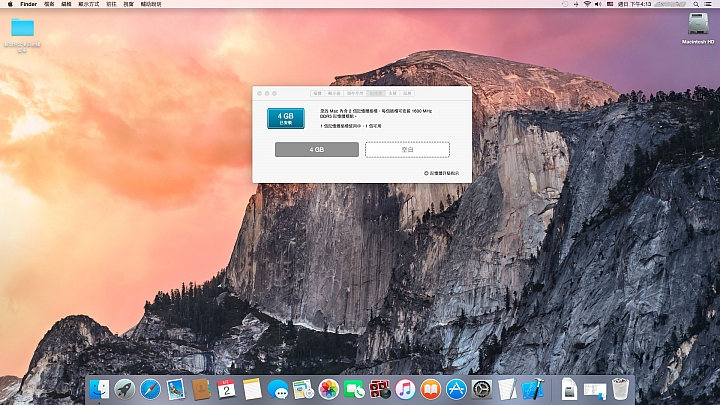720x405 pixels.
Task: Open the memory upgrade instructions link
Action: tap(441, 173)
